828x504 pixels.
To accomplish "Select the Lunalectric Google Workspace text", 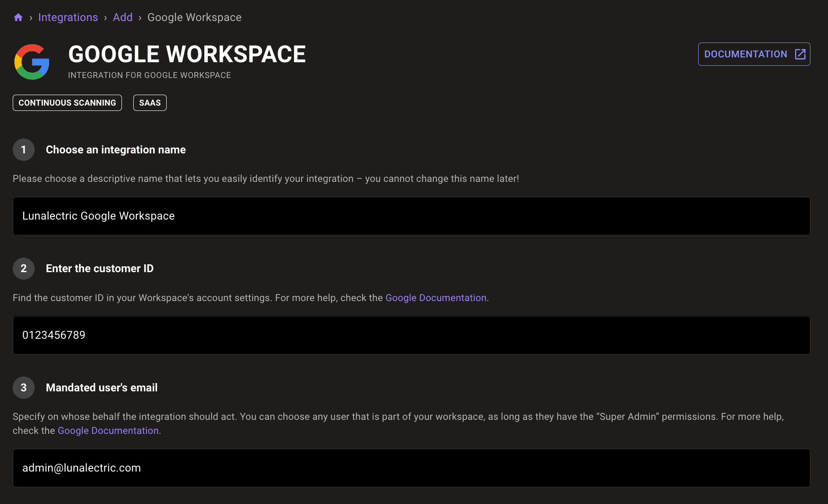I will point(98,216).
